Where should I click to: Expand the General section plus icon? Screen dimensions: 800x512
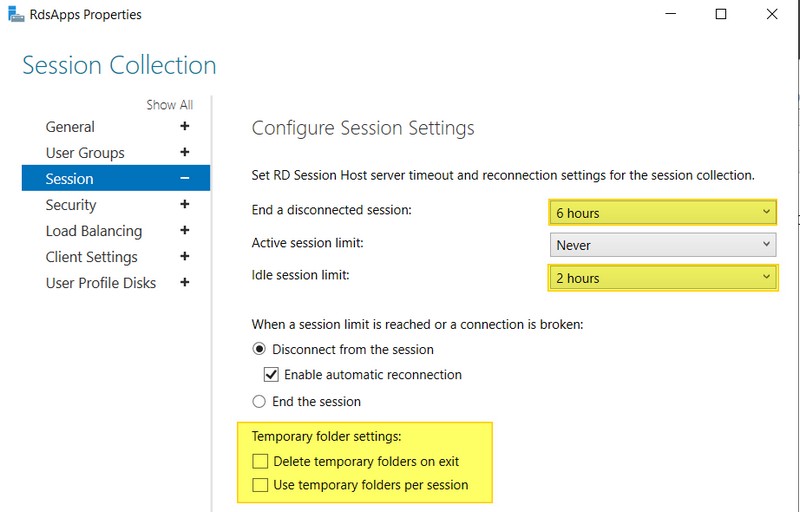click(184, 127)
